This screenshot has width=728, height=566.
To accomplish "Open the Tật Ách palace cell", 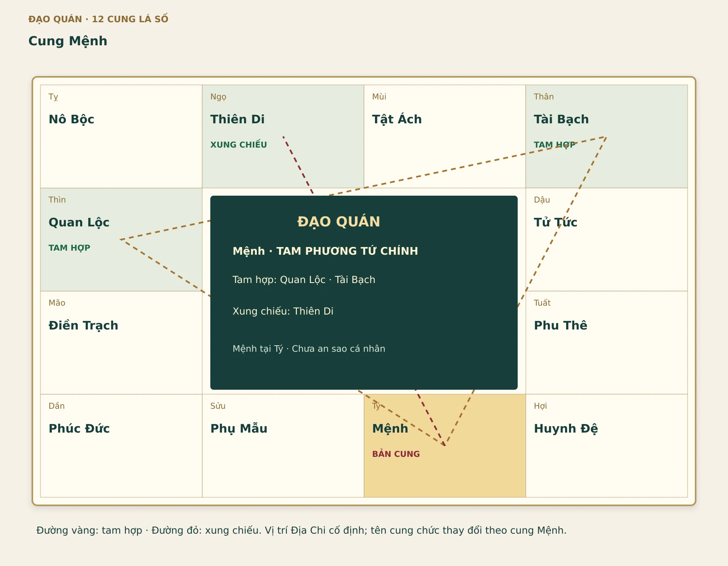I will [445, 136].
